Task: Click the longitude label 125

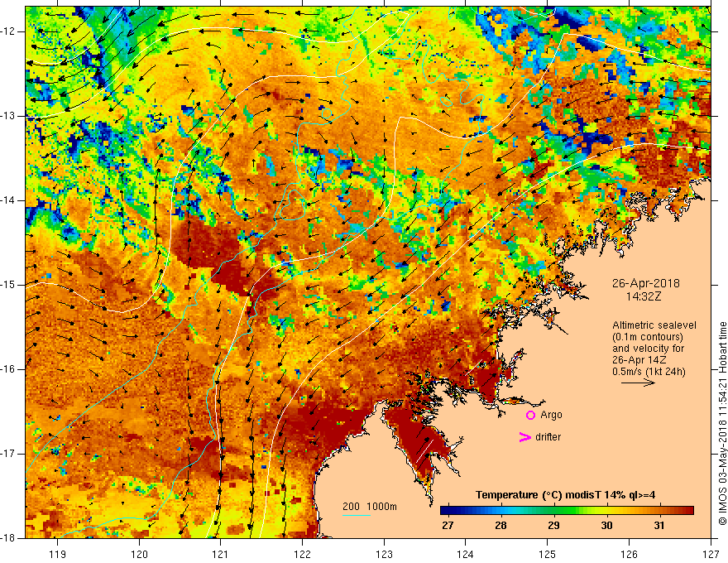Action: point(548,554)
